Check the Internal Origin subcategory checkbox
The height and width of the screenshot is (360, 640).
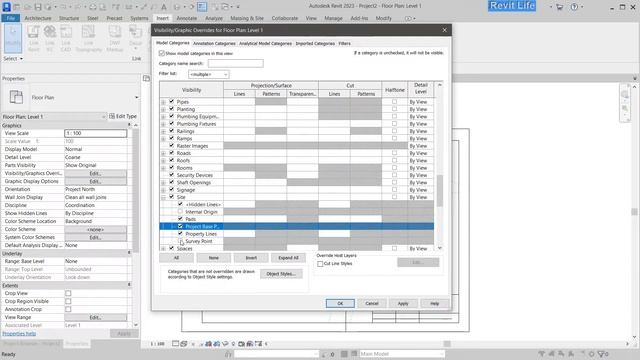[x=180, y=211]
